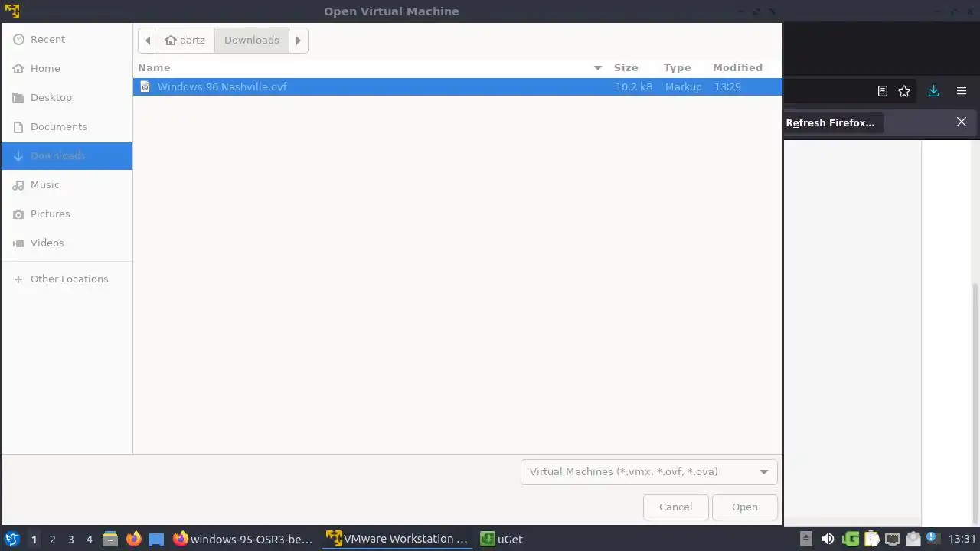Open the file manager launcher on taskbar

coord(110,539)
